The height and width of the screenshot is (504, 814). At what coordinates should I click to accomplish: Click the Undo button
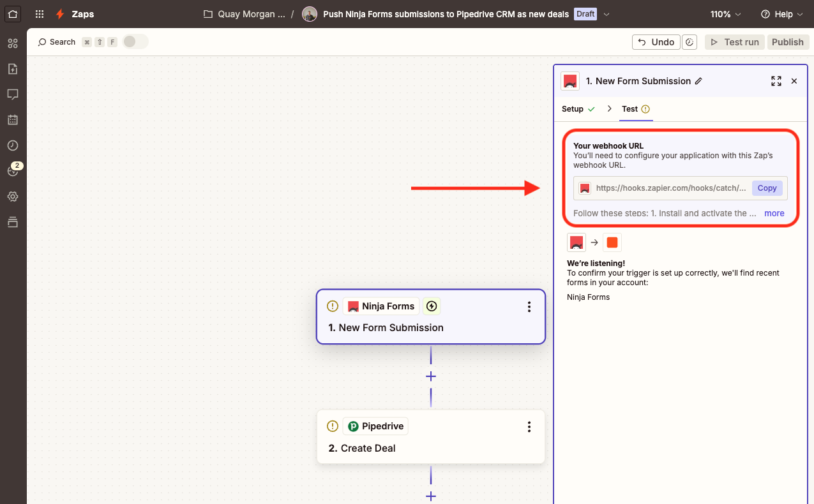coord(656,42)
